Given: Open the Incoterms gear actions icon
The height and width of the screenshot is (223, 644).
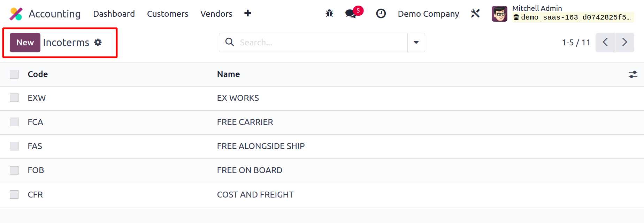Looking at the screenshot, I should pos(98,43).
